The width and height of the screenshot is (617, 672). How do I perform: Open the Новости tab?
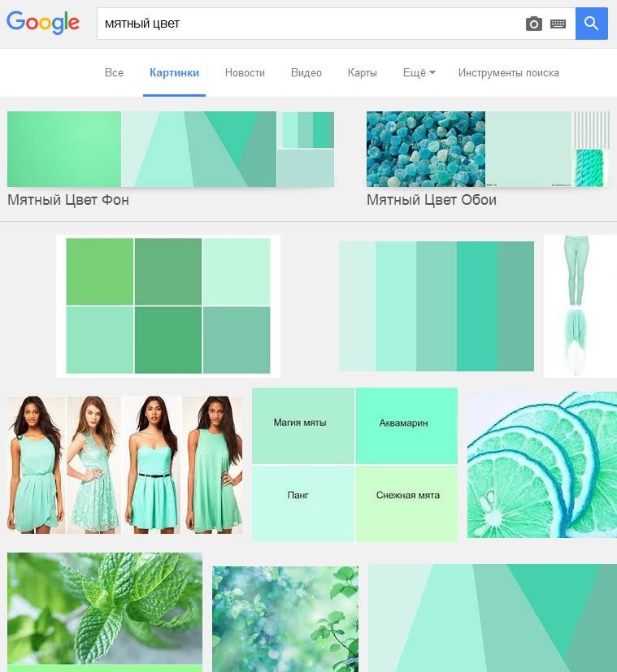(x=245, y=72)
